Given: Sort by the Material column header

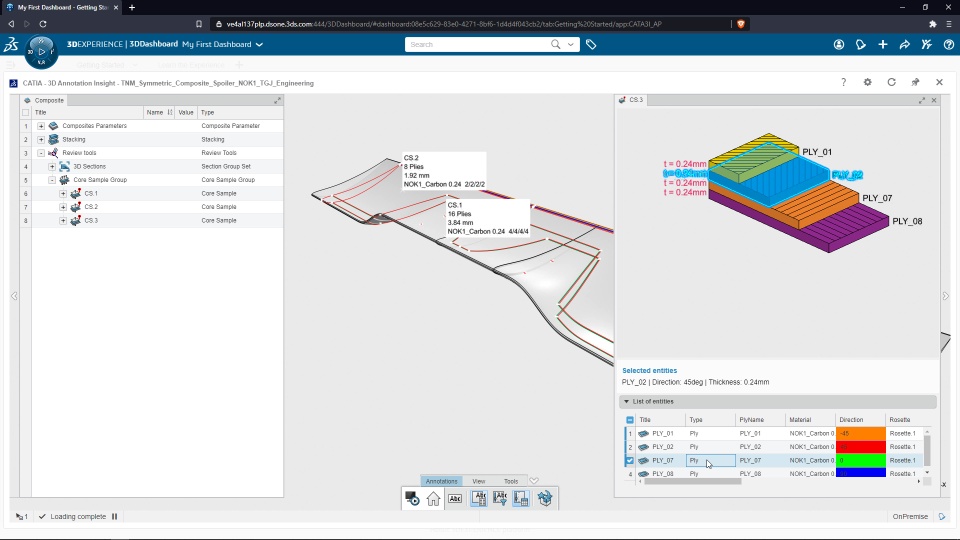Looking at the screenshot, I should (x=810, y=420).
